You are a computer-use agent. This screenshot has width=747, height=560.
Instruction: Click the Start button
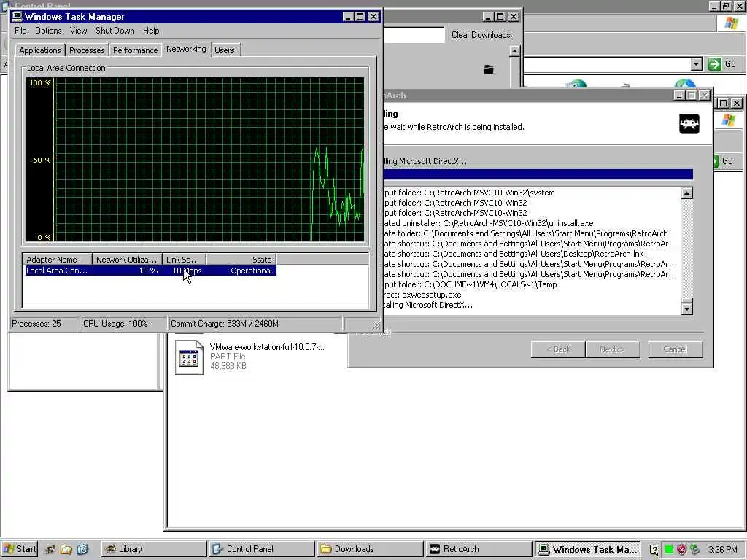(x=19, y=549)
